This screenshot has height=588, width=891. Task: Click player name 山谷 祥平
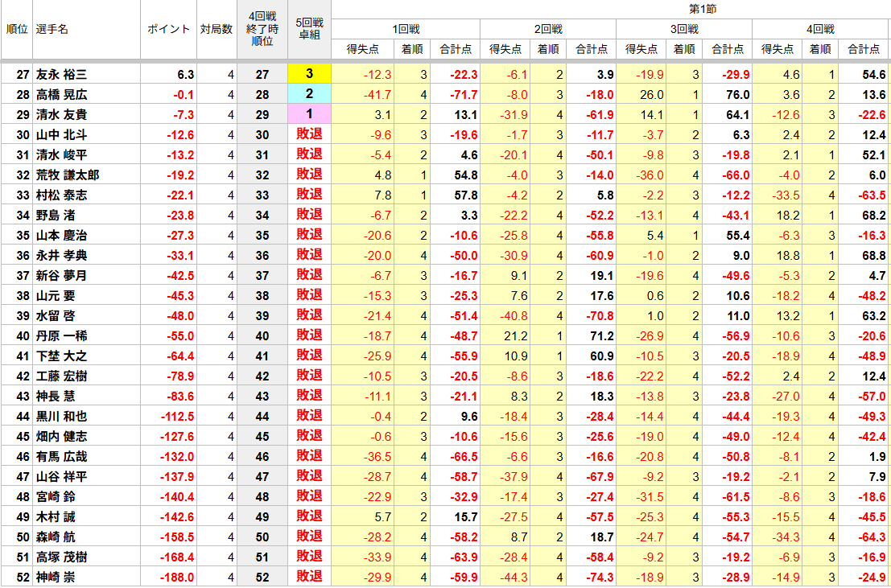tap(61, 477)
